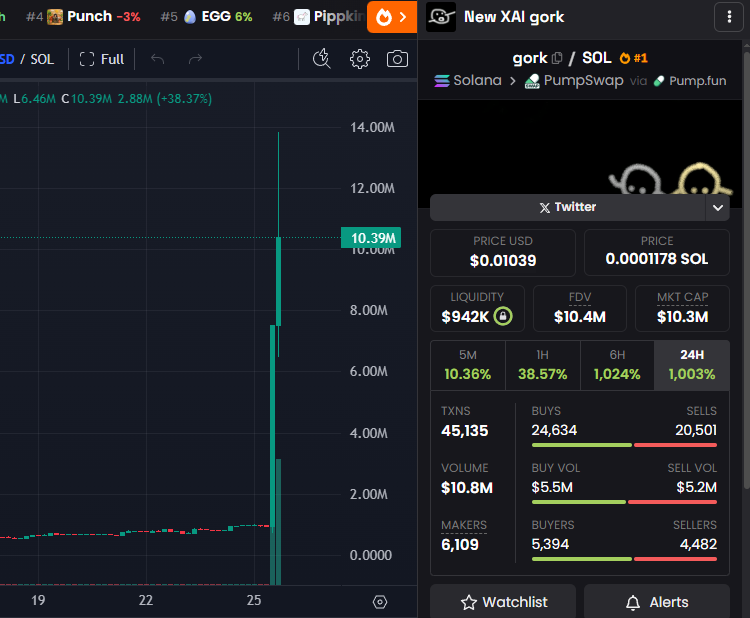Open Alerts for gork
Image resolution: width=750 pixels, height=618 pixels.
tap(657, 602)
